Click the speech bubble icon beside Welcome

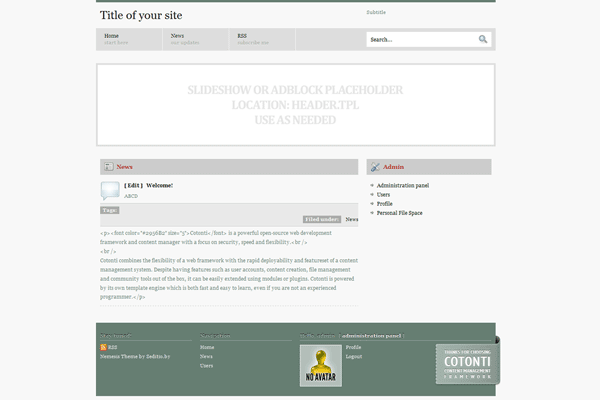(x=110, y=190)
